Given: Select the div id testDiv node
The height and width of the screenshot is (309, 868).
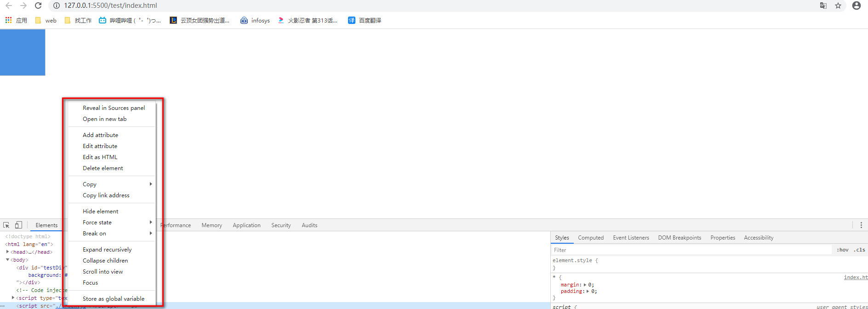Looking at the screenshot, I should [x=42, y=268].
